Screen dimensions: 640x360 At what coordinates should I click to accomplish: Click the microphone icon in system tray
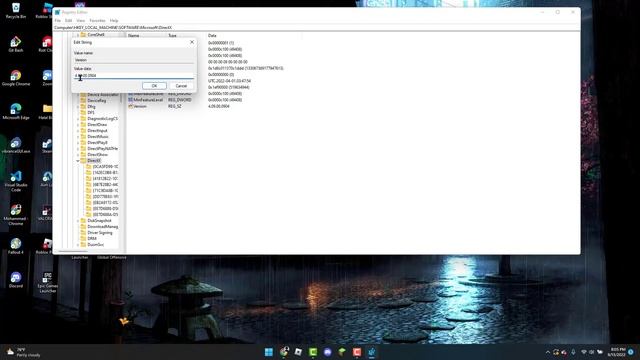click(573, 352)
